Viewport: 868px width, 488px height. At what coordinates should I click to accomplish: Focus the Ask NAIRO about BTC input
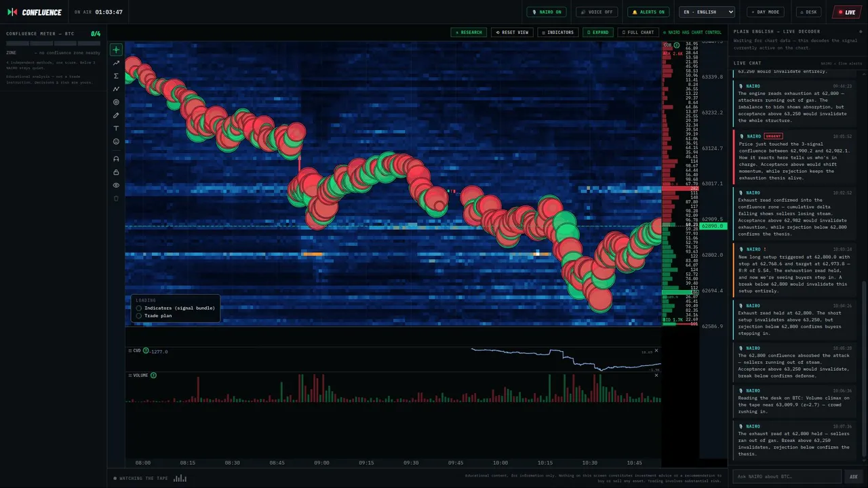click(x=787, y=476)
